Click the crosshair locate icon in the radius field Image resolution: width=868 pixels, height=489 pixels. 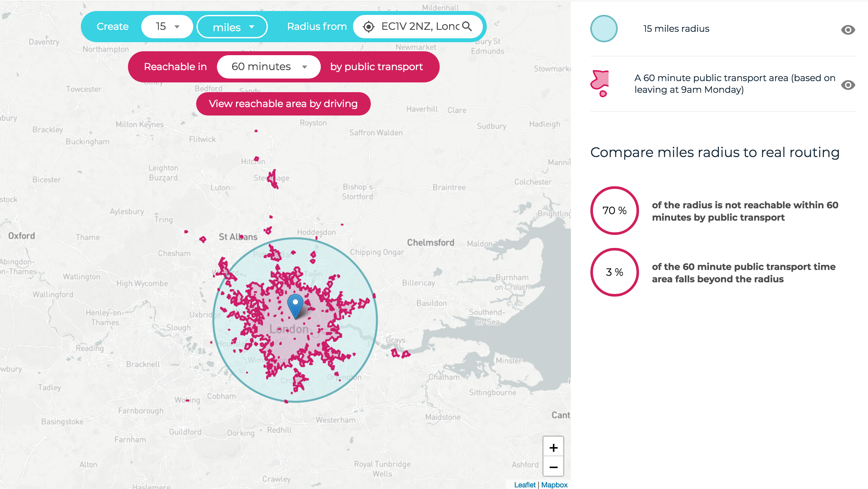tap(369, 26)
